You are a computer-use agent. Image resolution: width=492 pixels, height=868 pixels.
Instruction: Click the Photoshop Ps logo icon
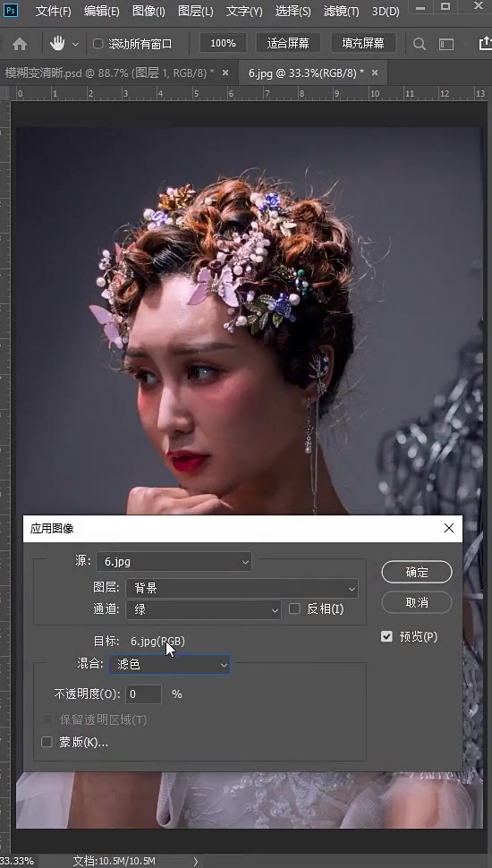11,10
